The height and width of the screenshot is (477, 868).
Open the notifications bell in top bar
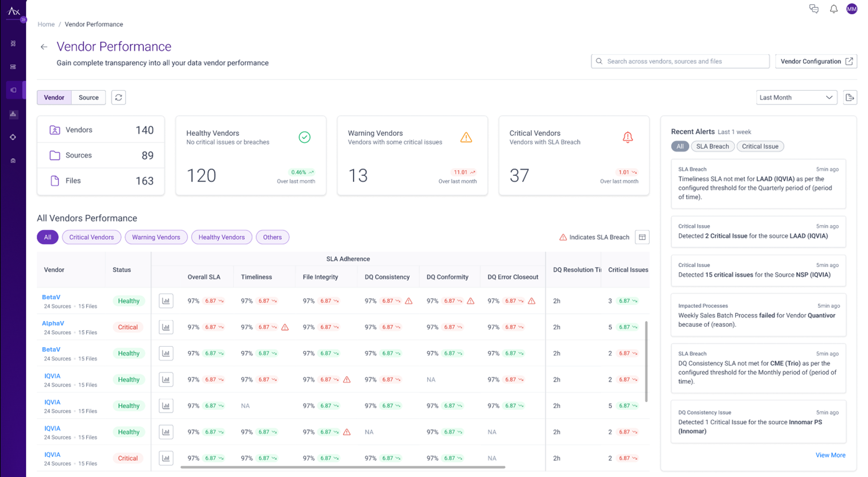tap(834, 9)
